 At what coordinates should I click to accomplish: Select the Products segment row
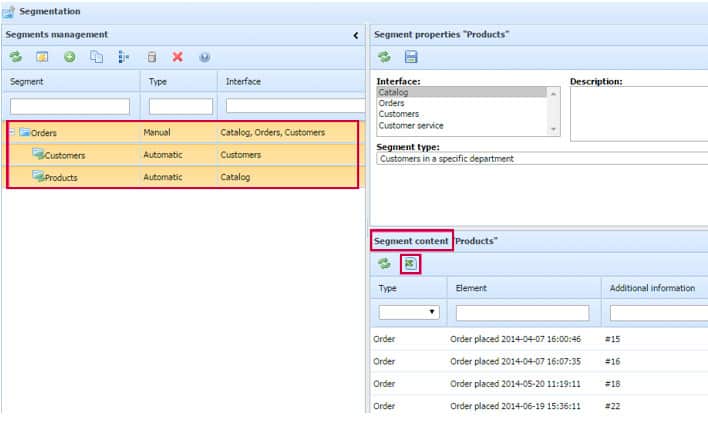point(183,177)
